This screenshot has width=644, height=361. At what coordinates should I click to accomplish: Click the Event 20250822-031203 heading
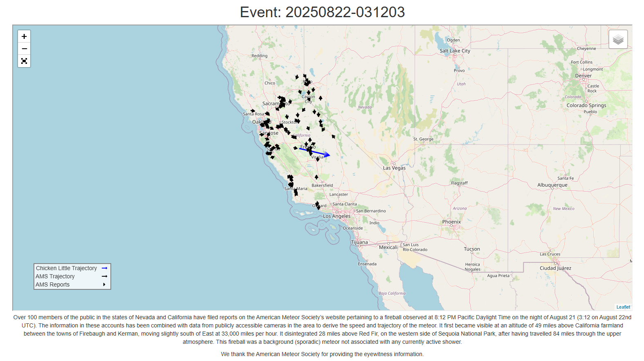click(x=322, y=12)
